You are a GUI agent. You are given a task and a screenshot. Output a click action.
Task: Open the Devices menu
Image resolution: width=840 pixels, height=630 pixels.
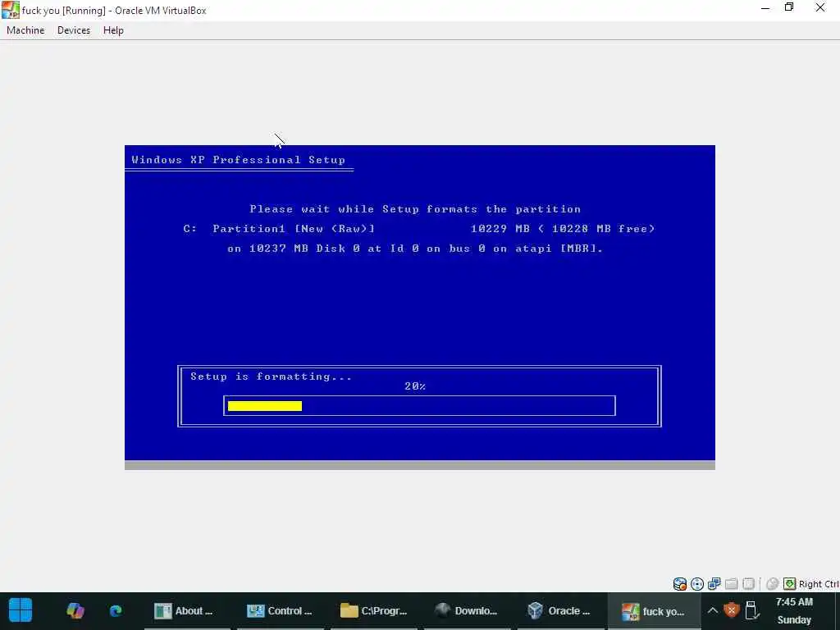tap(73, 30)
